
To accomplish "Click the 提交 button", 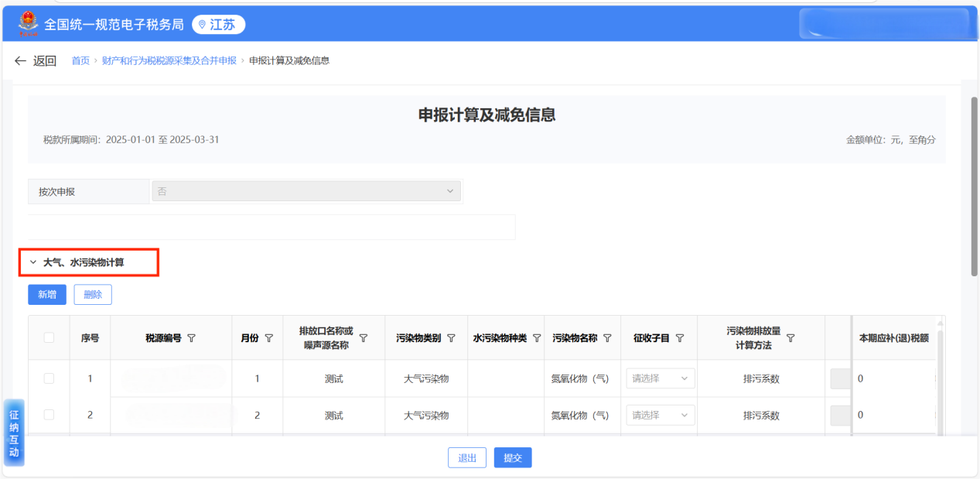I will pos(513,457).
